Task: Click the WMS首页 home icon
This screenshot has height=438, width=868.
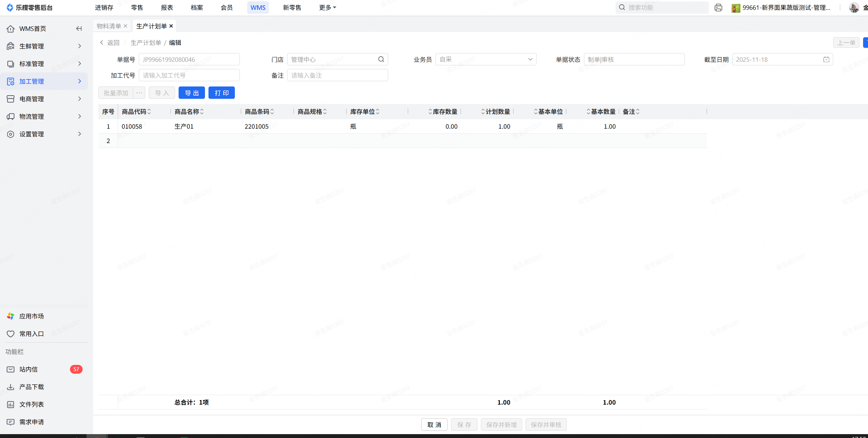Action: pyautogui.click(x=11, y=28)
